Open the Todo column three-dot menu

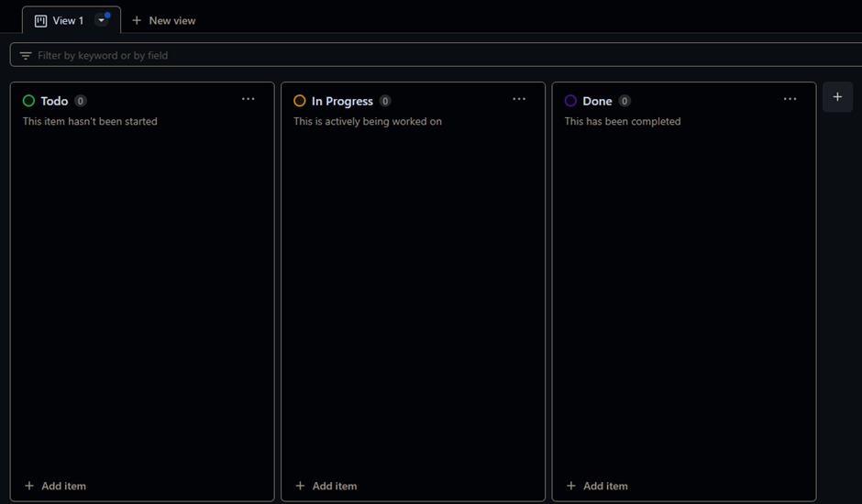[x=249, y=99]
